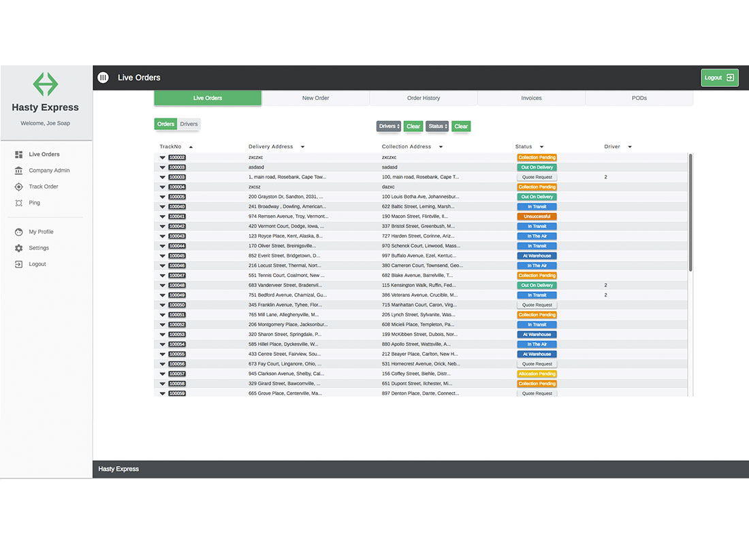Expand the row for order 100050
The width and height of the screenshot is (749, 560).
click(163, 305)
